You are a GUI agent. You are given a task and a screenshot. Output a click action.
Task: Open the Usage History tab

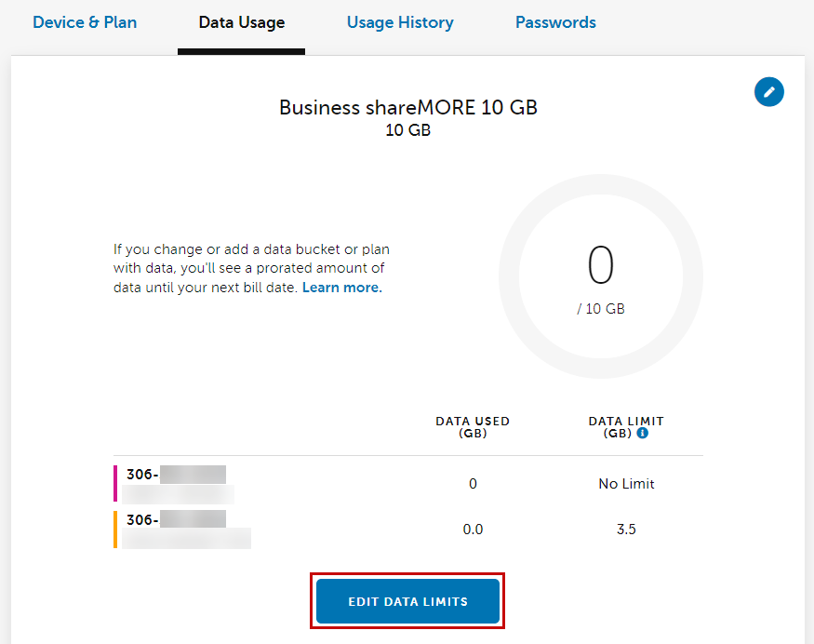400,22
